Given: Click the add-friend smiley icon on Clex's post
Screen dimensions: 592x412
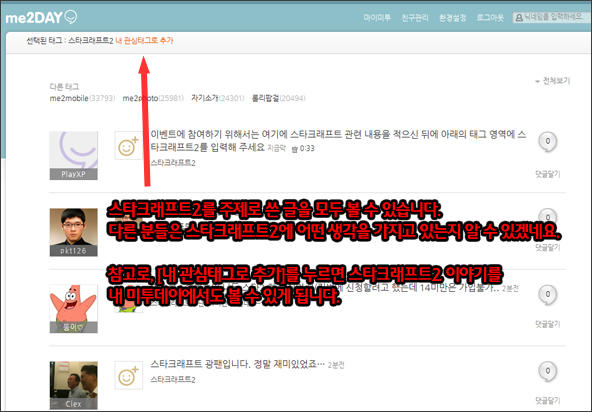Looking at the screenshot, I should click(128, 375).
